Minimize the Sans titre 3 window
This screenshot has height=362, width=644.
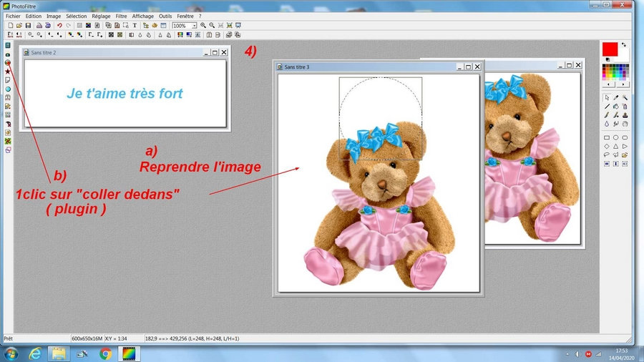[459, 67]
